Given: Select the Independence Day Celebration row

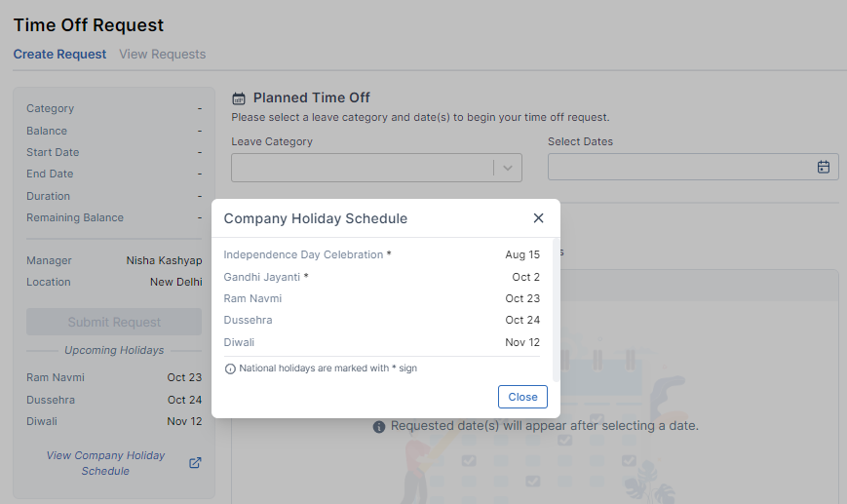Looking at the screenshot, I should pyautogui.click(x=381, y=254).
